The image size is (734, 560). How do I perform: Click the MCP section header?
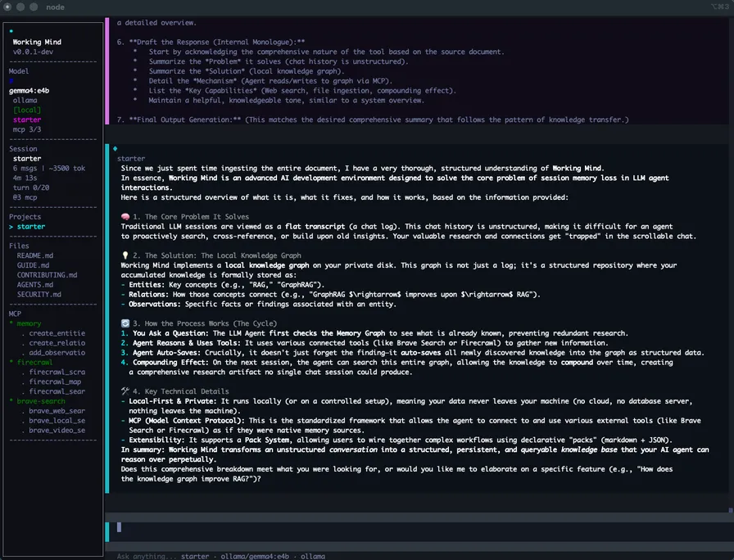(15, 314)
